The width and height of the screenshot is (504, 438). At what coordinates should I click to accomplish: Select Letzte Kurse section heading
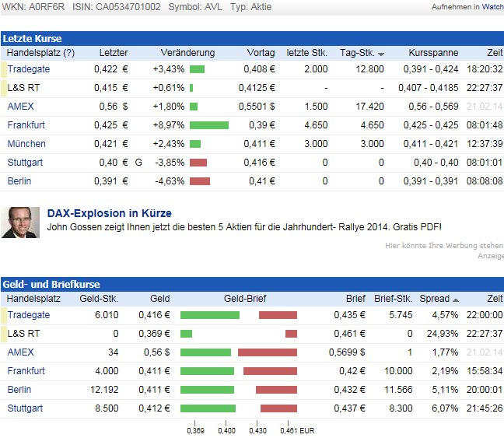tap(32, 39)
